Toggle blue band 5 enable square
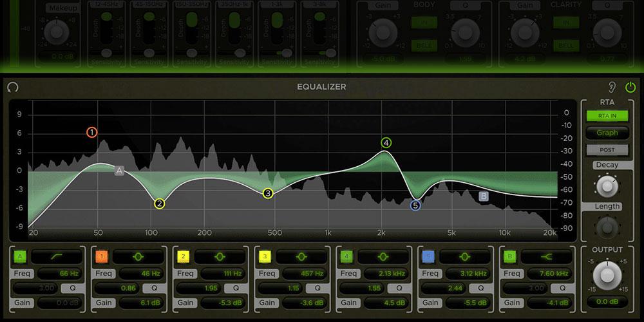Viewport: 644px width, 322px height. pos(428,257)
